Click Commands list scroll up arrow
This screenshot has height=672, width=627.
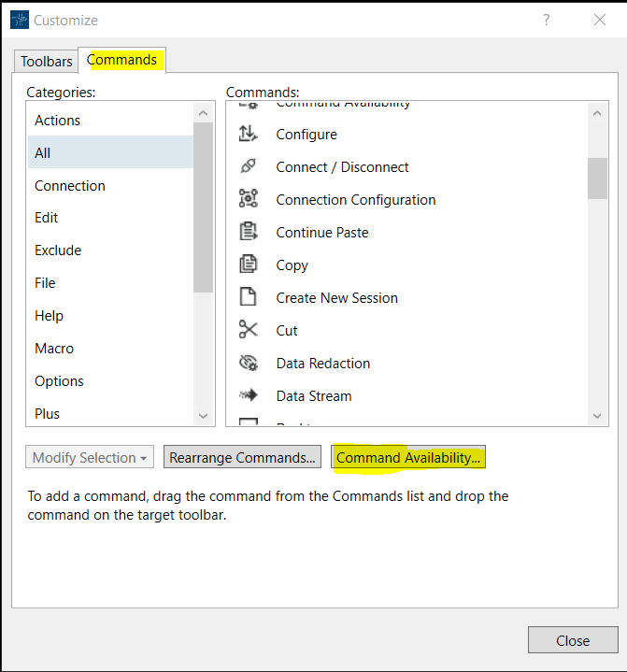tap(597, 113)
